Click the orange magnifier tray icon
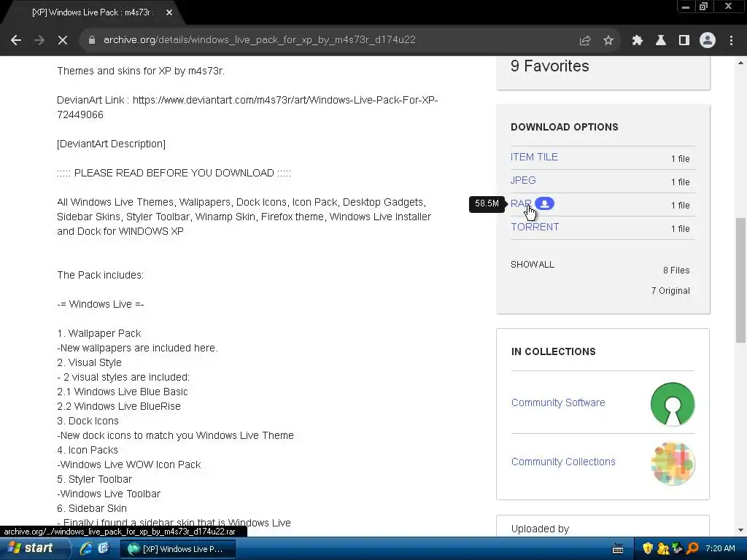This screenshot has width=747, height=560. click(692, 548)
